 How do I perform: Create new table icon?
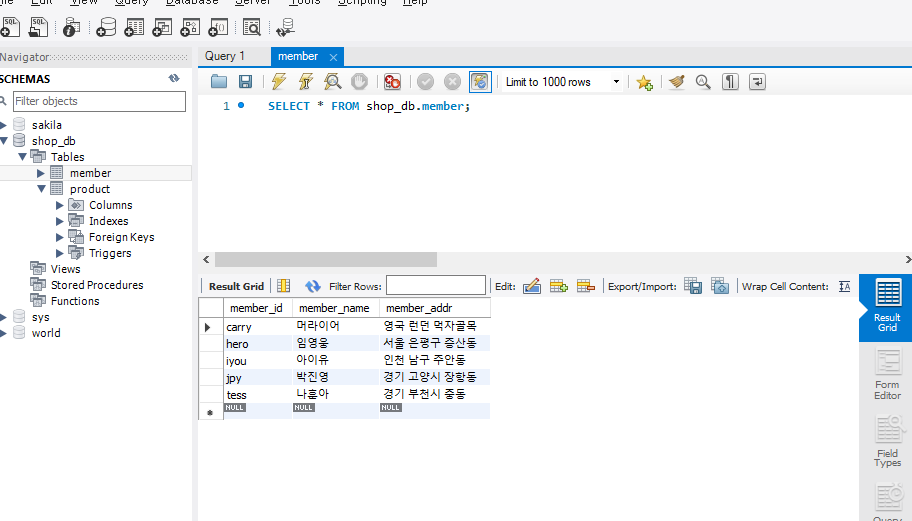[x=134, y=27]
